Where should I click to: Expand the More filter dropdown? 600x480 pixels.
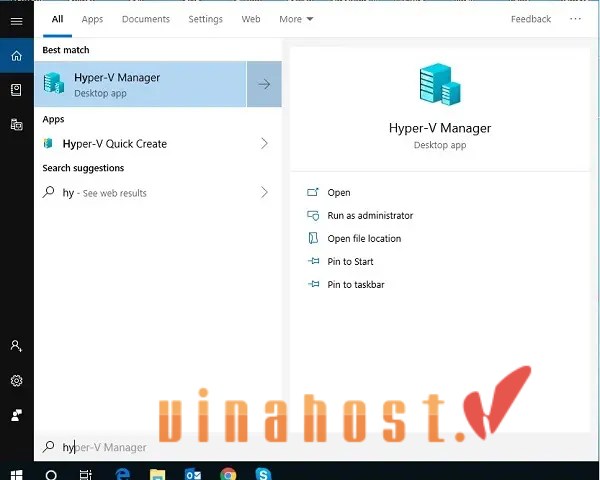point(296,19)
